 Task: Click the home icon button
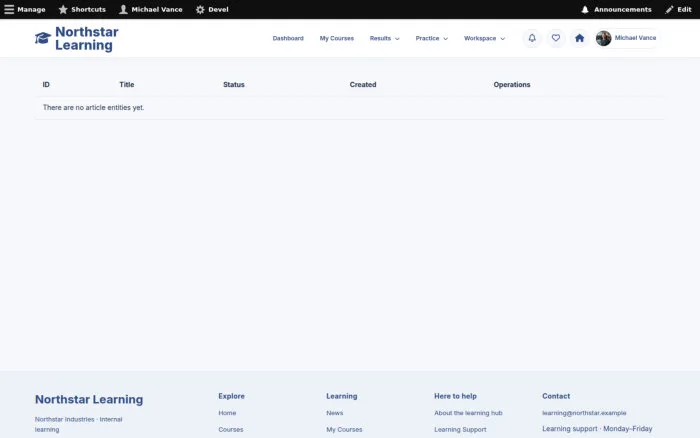click(579, 38)
